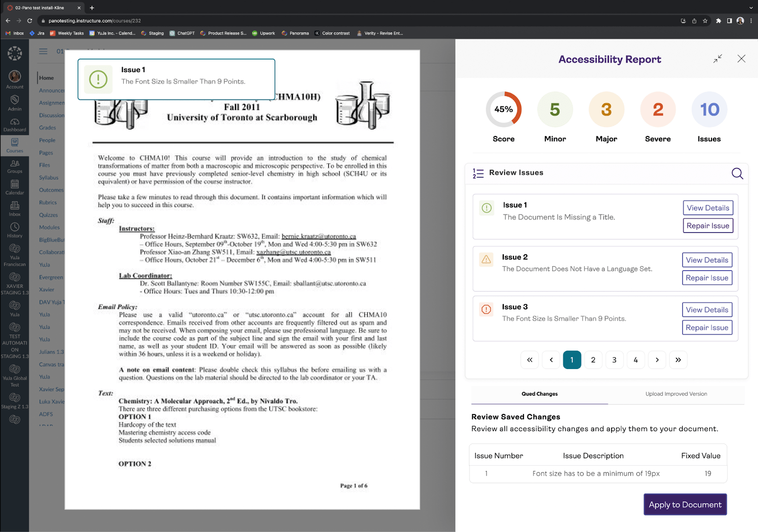Open Modules in course navigation

click(49, 227)
